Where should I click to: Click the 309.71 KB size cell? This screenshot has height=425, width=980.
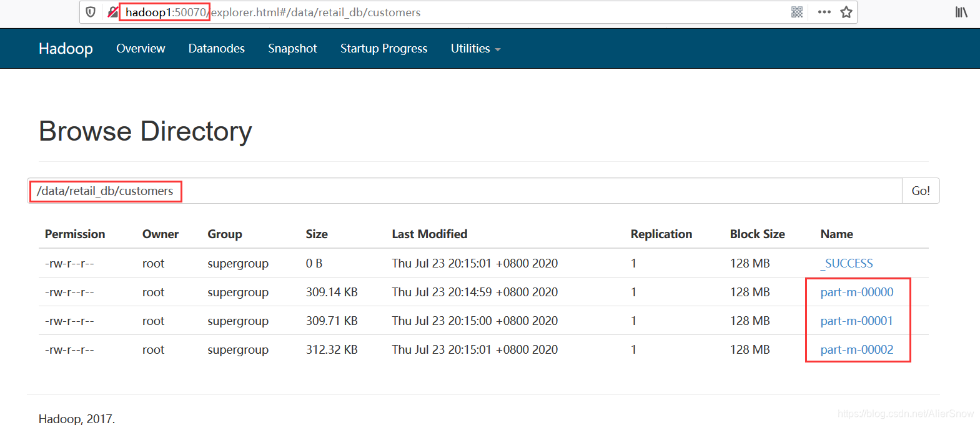click(332, 321)
